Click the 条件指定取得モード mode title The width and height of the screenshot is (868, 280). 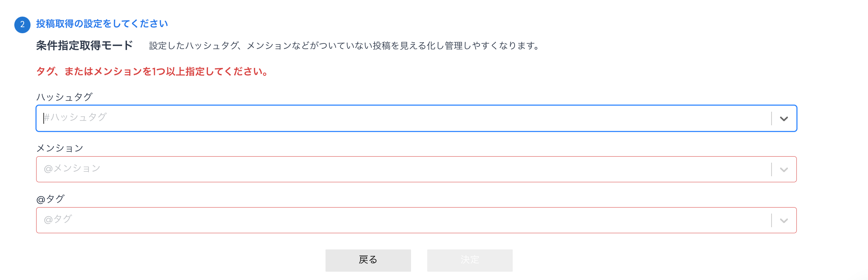pyautogui.click(x=84, y=46)
